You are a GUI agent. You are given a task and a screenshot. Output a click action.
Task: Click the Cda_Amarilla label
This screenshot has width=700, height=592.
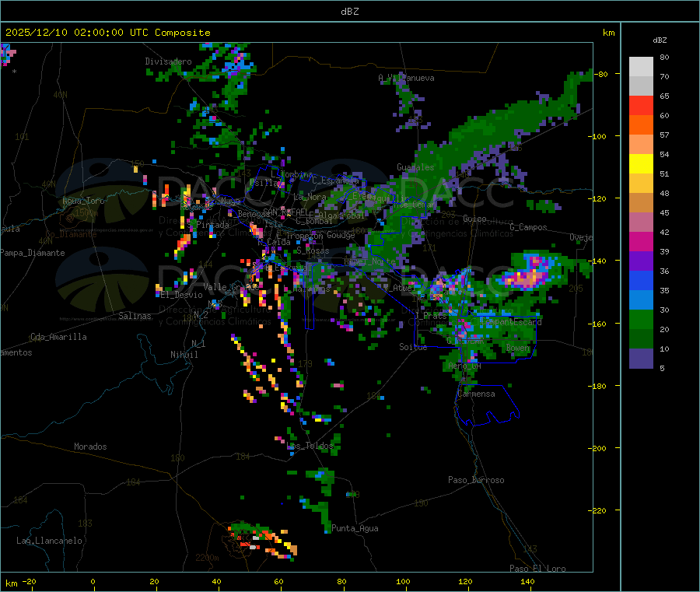[58, 337]
